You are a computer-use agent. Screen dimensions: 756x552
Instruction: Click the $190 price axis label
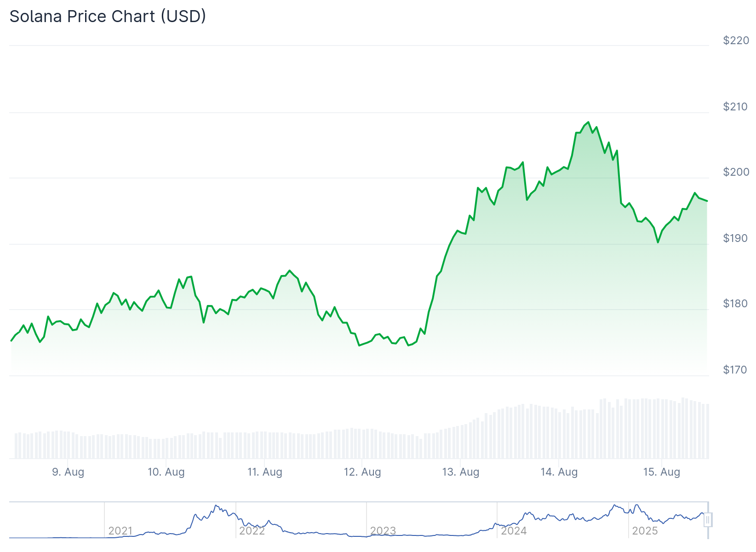tap(736, 238)
